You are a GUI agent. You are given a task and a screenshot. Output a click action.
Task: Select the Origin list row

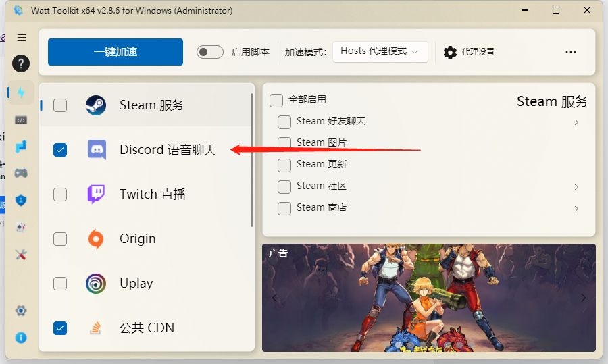(x=146, y=239)
